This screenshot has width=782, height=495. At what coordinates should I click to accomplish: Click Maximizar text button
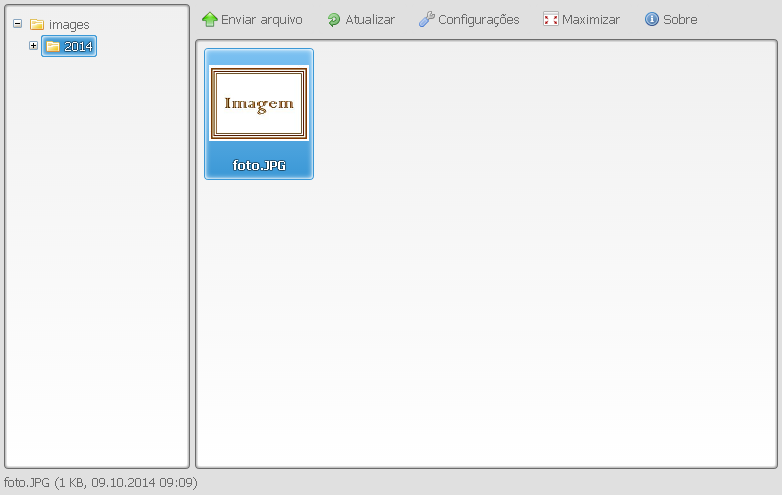[591, 19]
